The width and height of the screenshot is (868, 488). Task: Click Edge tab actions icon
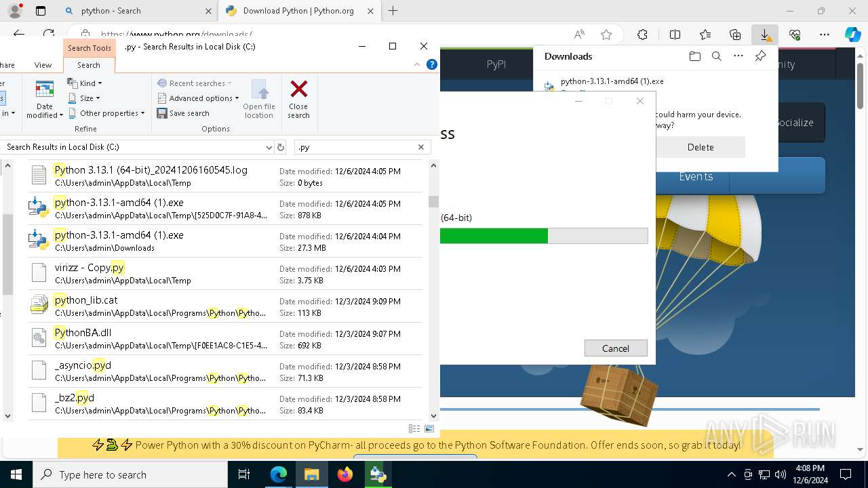tap(41, 11)
